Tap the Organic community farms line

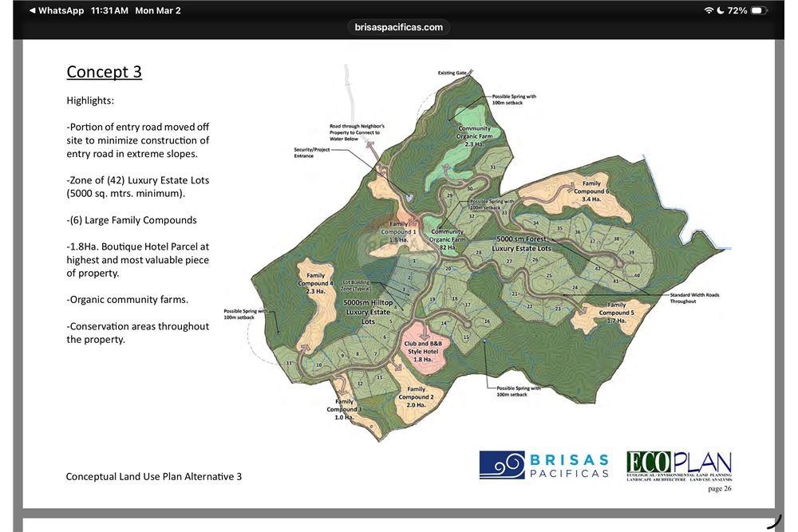coord(127,300)
